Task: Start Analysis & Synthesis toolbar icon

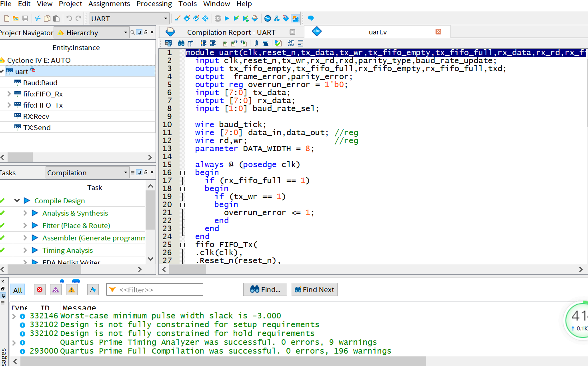Action: [x=236, y=18]
